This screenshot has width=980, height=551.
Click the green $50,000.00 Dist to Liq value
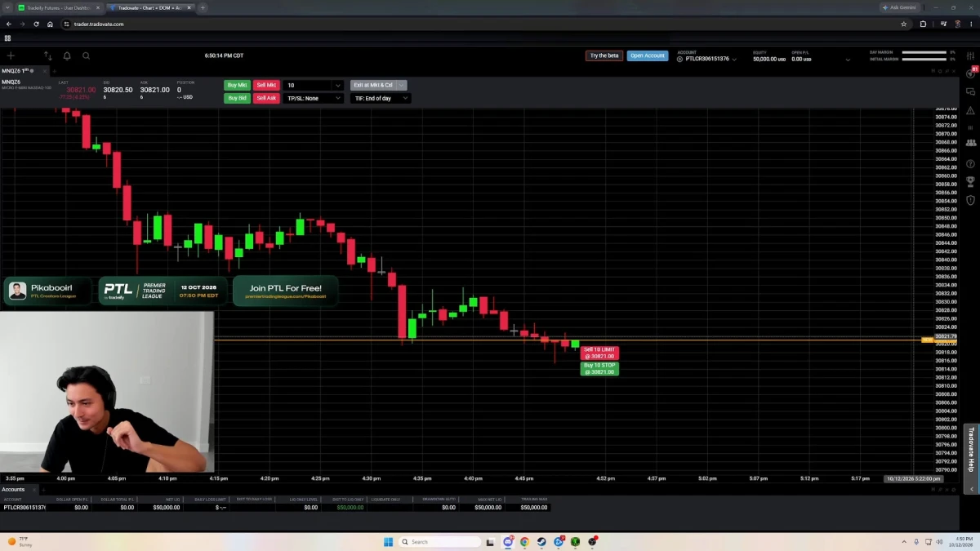pos(350,507)
